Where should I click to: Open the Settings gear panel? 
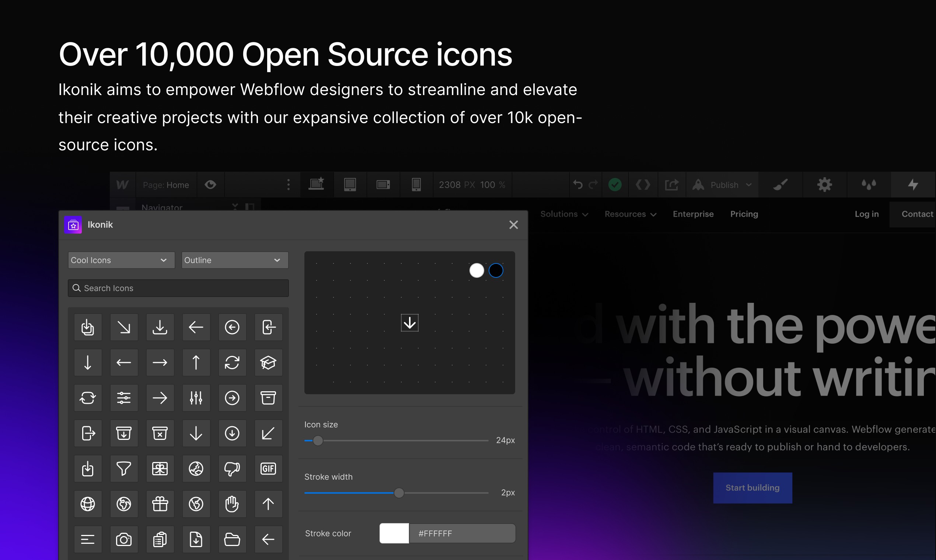pos(825,185)
